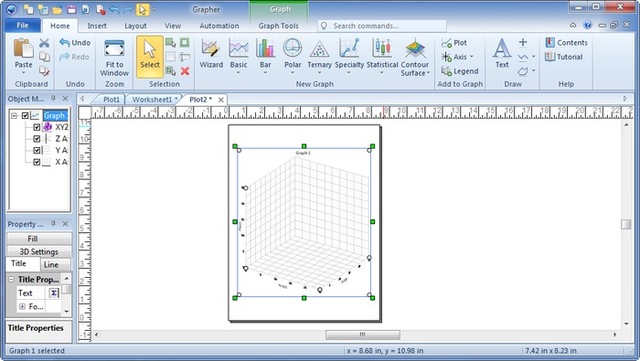
Task: Click the open folder icon in quick access toolbar
Action: pos(57,9)
